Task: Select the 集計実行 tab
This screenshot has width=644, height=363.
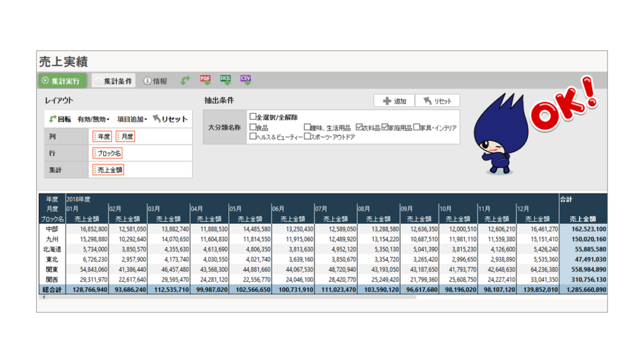Action: pyautogui.click(x=61, y=79)
